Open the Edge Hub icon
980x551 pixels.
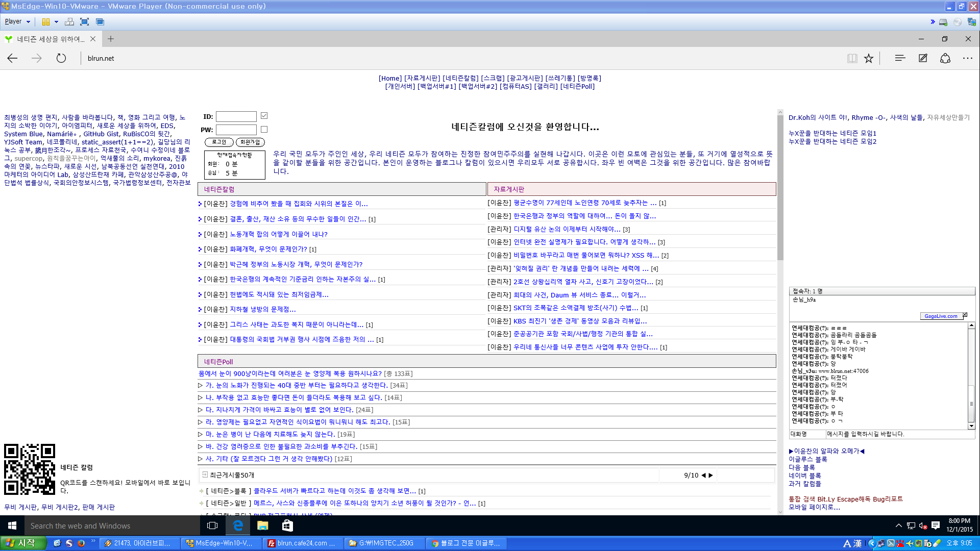coord(900,58)
